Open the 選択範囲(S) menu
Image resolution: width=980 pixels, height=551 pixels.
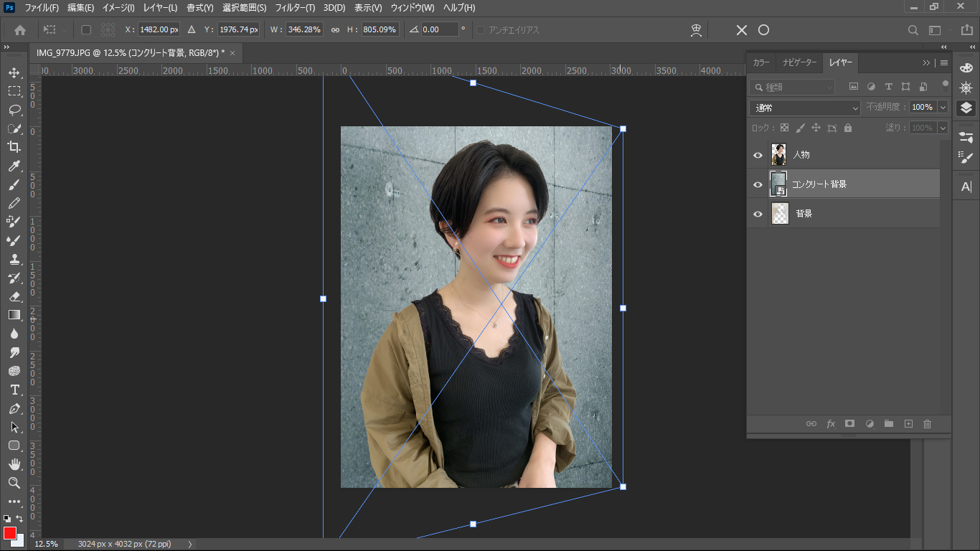244,8
